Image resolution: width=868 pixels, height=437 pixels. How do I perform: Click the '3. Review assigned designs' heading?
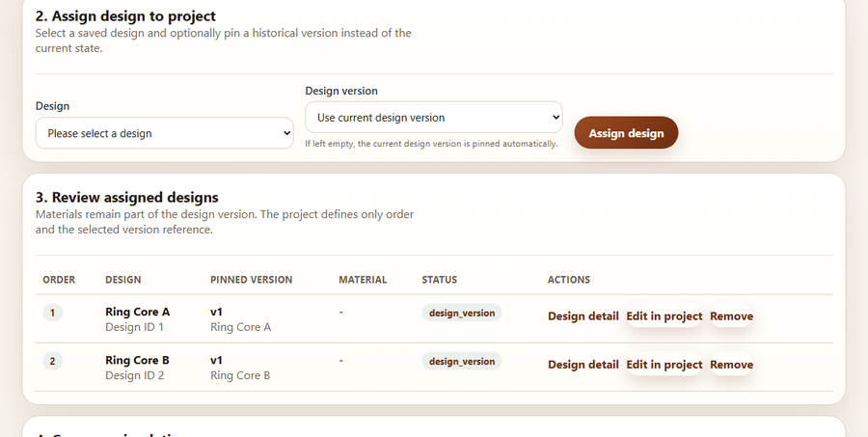[126, 197]
